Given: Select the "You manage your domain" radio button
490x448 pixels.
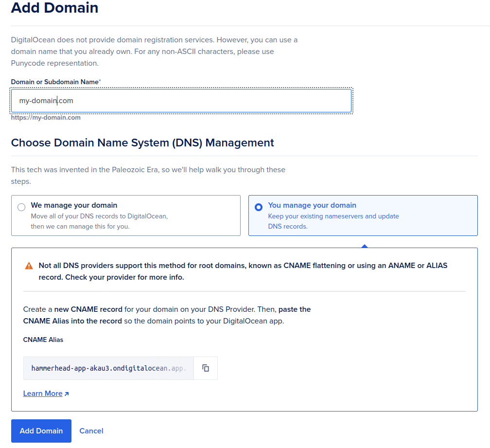Looking at the screenshot, I should pyautogui.click(x=258, y=207).
